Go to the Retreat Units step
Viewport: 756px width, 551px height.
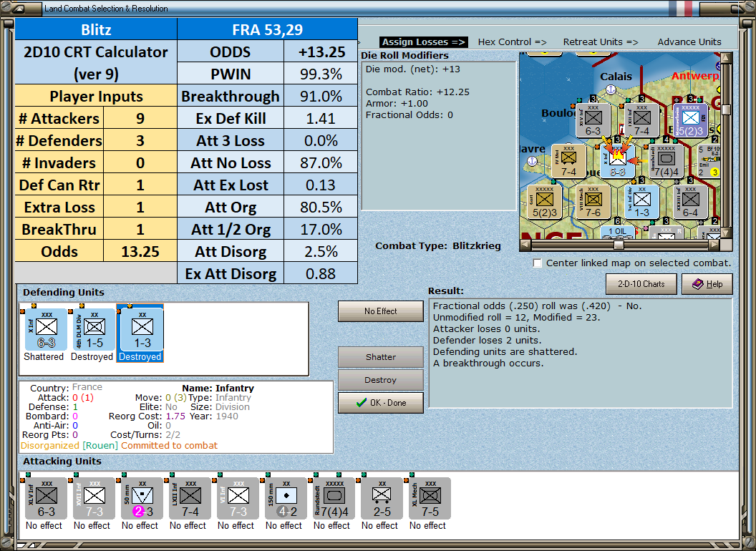[601, 42]
